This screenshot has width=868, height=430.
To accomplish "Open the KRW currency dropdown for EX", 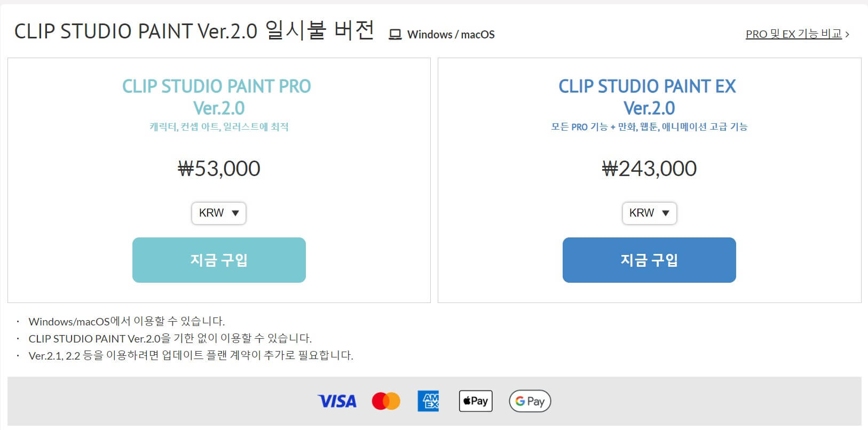I will click(x=649, y=213).
